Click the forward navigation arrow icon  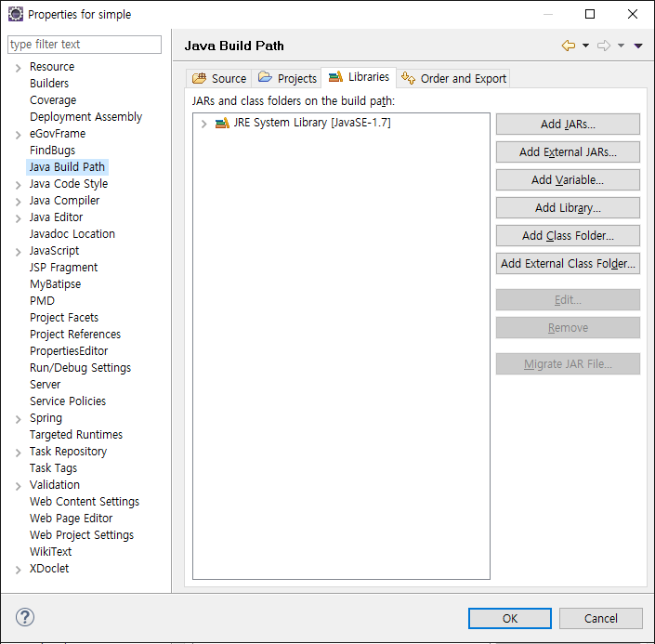pyautogui.click(x=603, y=46)
